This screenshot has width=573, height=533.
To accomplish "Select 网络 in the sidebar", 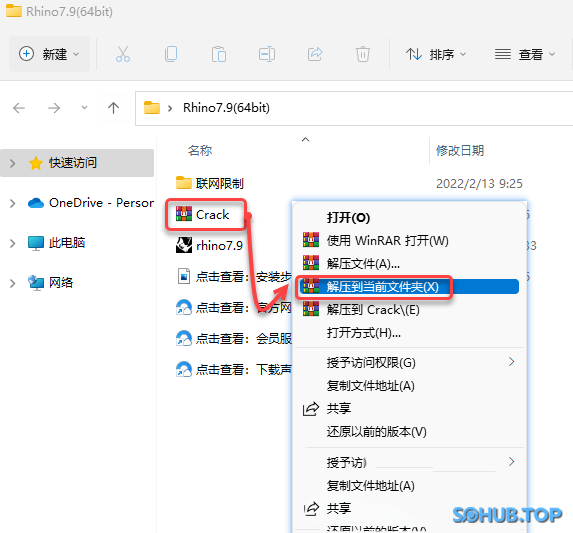I will [50, 282].
